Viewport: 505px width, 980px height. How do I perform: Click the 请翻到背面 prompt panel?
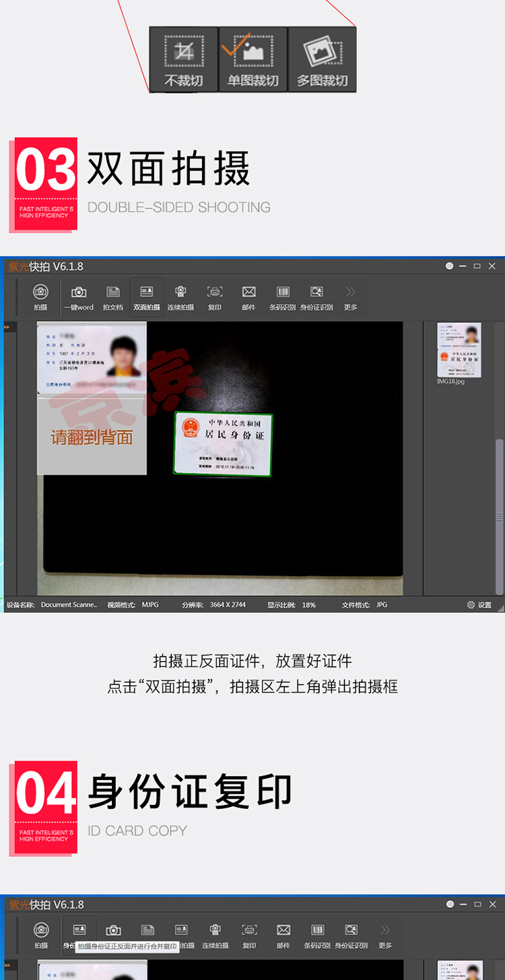[x=92, y=437]
